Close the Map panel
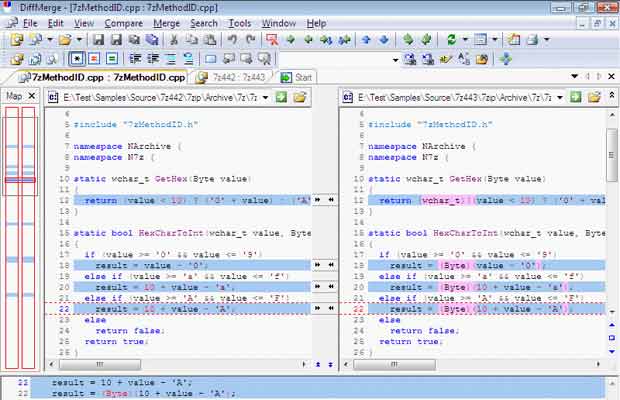 32,96
